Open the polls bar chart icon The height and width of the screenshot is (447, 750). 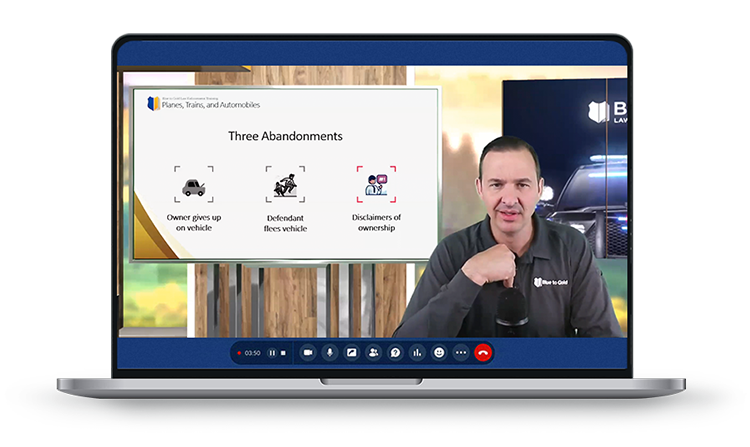[417, 353]
